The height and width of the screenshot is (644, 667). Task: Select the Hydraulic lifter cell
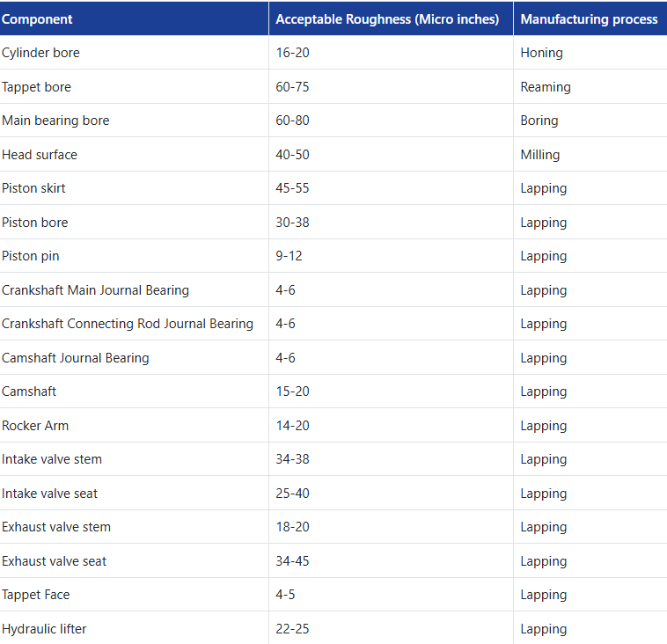[x=44, y=629]
